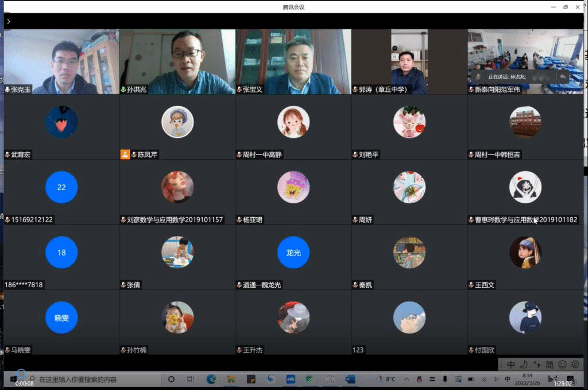Open Task View on the taskbar
Image resolution: width=588 pixels, height=390 pixels.
click(x=191, y=379)
